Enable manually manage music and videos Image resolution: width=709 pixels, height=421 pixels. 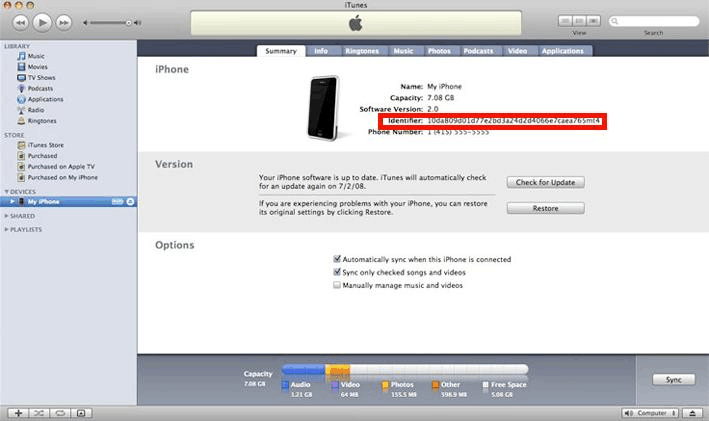[337, 285]
